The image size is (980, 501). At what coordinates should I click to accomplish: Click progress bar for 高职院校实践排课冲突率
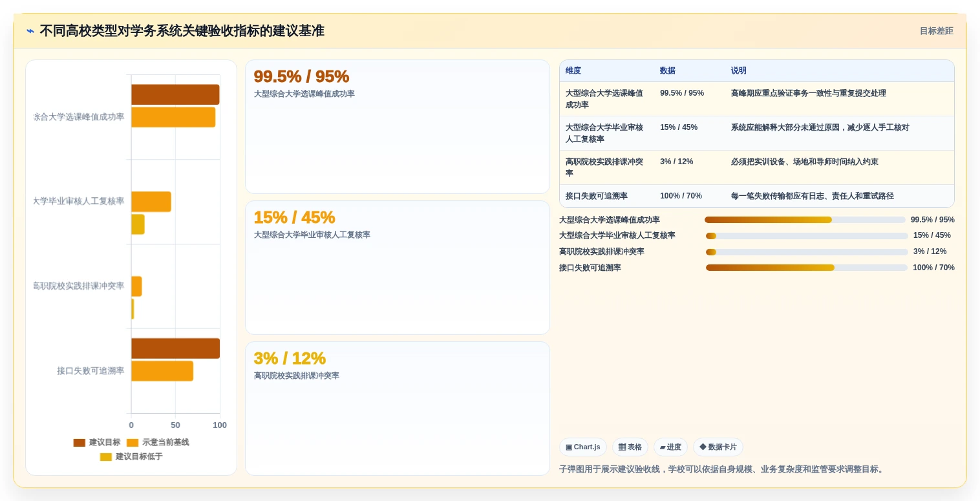tap(807, 252)
